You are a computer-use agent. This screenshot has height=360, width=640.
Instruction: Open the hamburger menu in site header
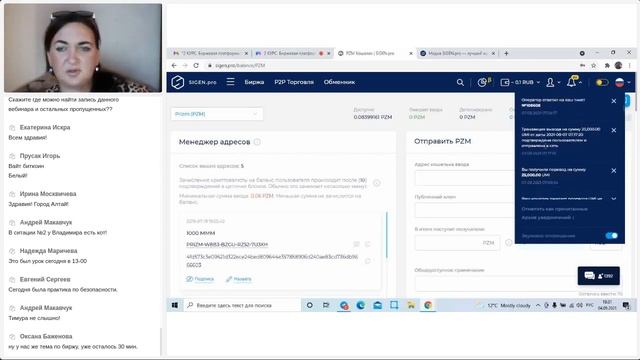tap(231, 82)
